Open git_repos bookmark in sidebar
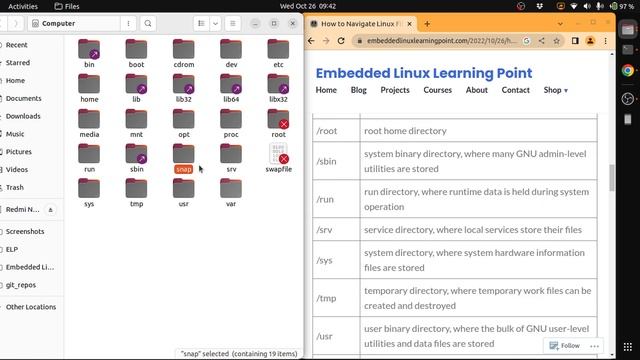The image size is (640, 360). coord(21,285)
